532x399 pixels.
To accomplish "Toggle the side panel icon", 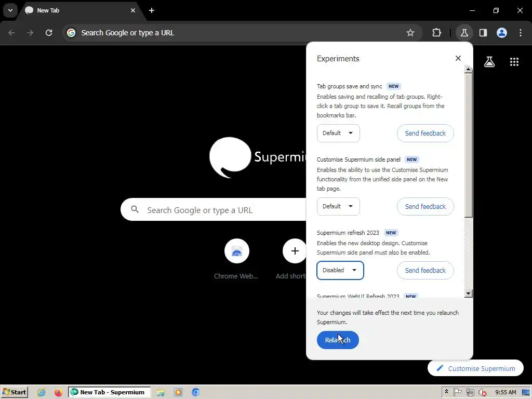I will click(x=483, y=33).
